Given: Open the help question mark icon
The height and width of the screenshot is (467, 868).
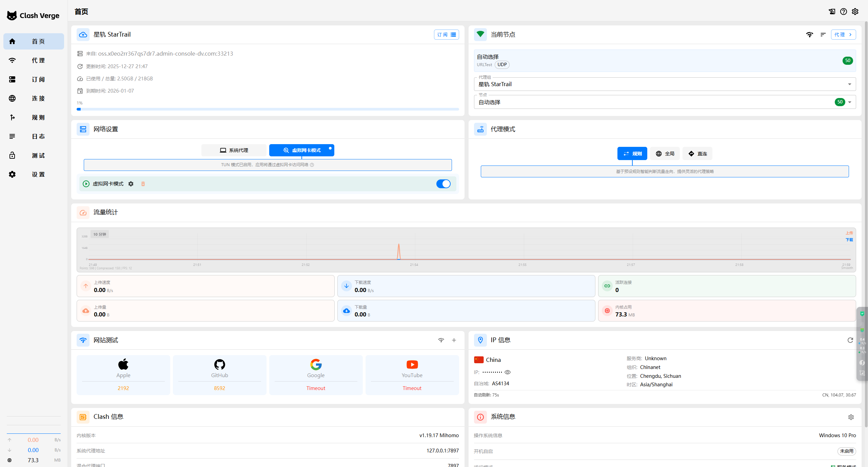Looking at the screenshot, I should [843, 12].
